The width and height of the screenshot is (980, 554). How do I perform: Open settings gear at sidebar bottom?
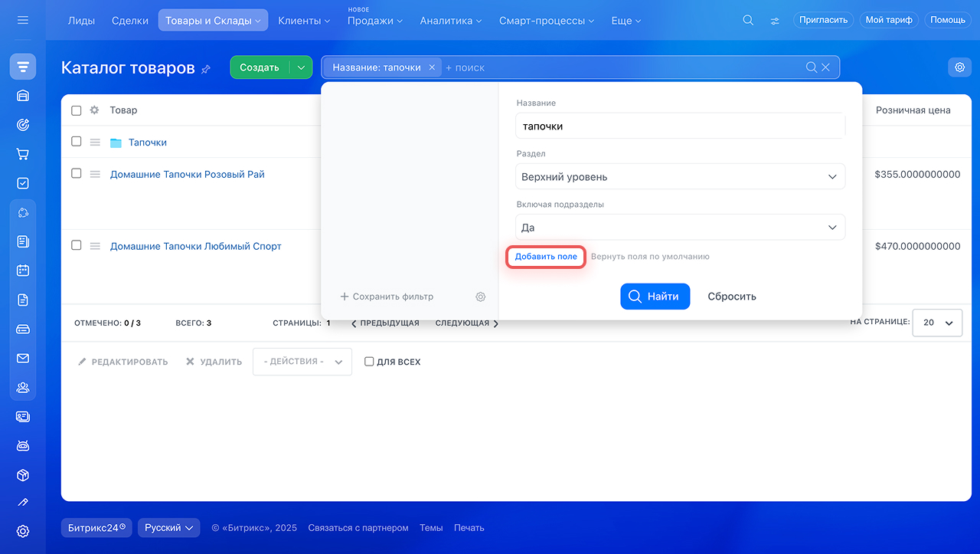pos(23,531)
